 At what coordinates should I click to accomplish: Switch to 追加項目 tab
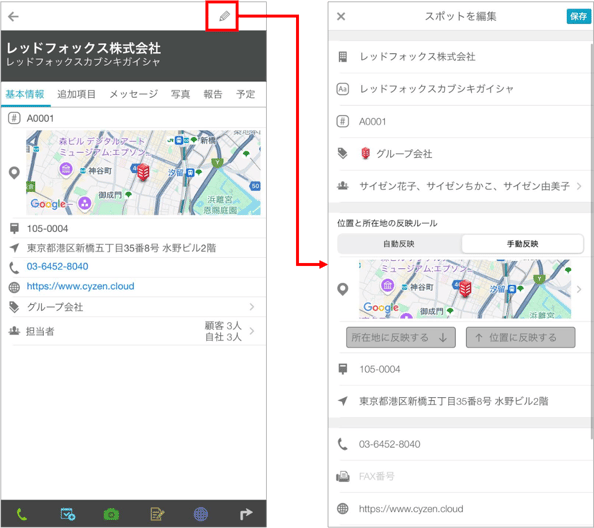pos(77,94)
